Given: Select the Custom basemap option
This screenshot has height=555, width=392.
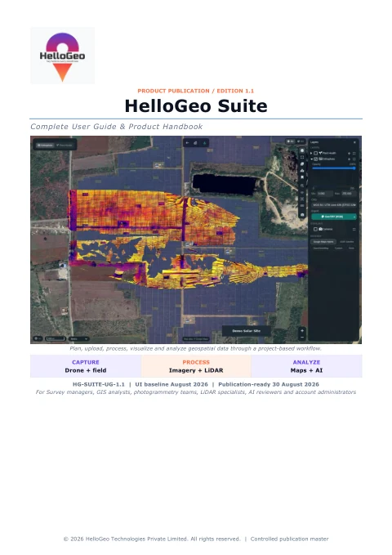Looking at the screenshot, I should point(339,248).
